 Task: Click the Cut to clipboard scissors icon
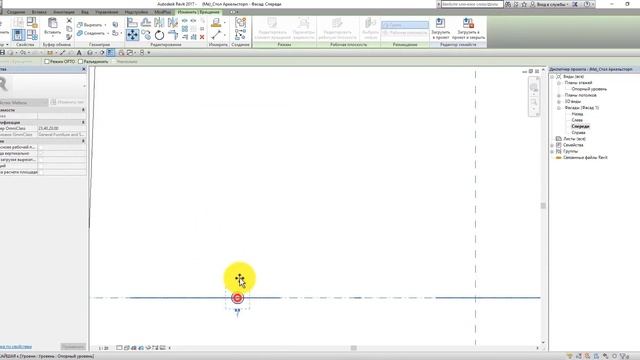click(x=69, y=21)
